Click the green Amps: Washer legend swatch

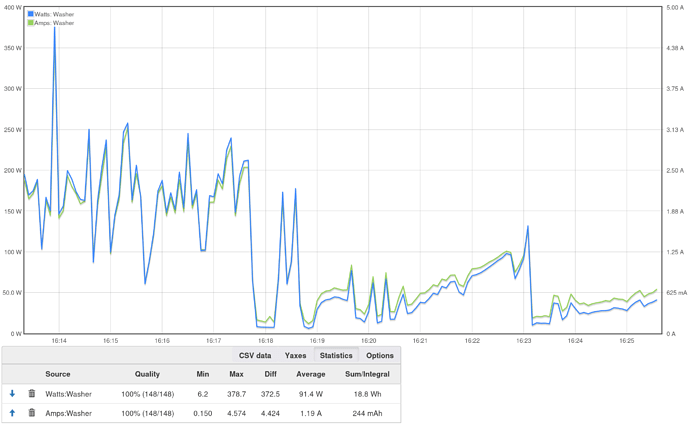(31, 22)
